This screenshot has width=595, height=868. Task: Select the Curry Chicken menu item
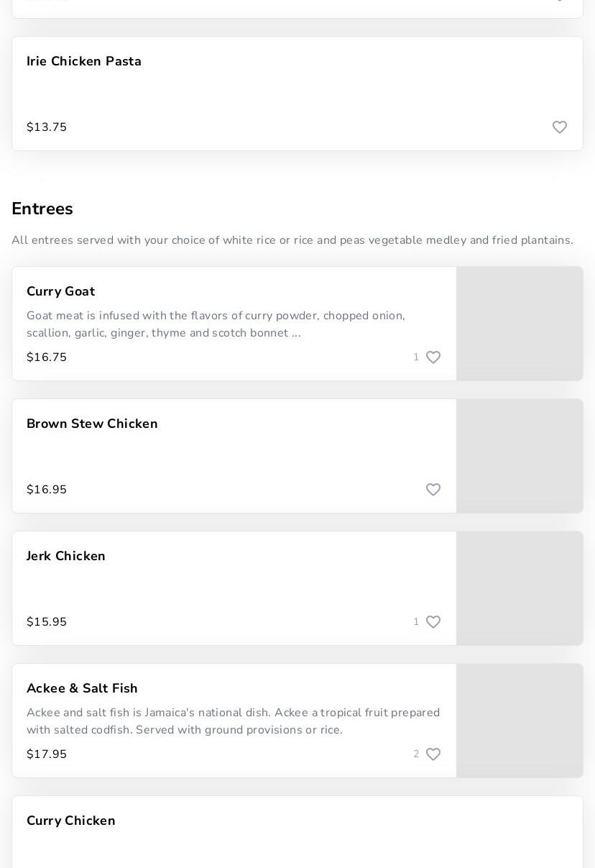tap(71, 821)
